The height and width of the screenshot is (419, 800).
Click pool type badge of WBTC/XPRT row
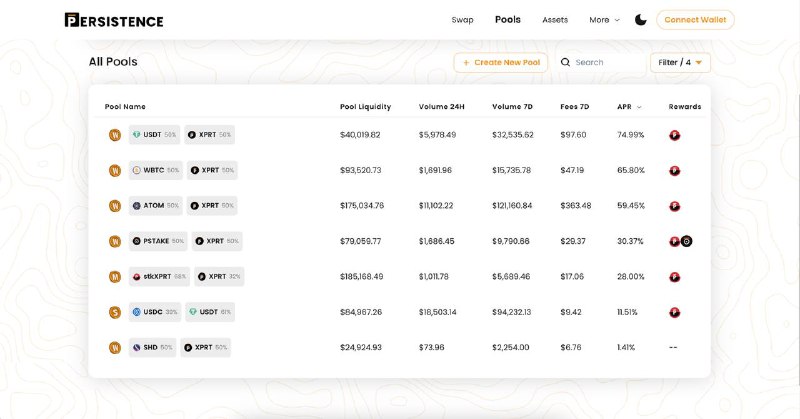(x=115, y=170)
